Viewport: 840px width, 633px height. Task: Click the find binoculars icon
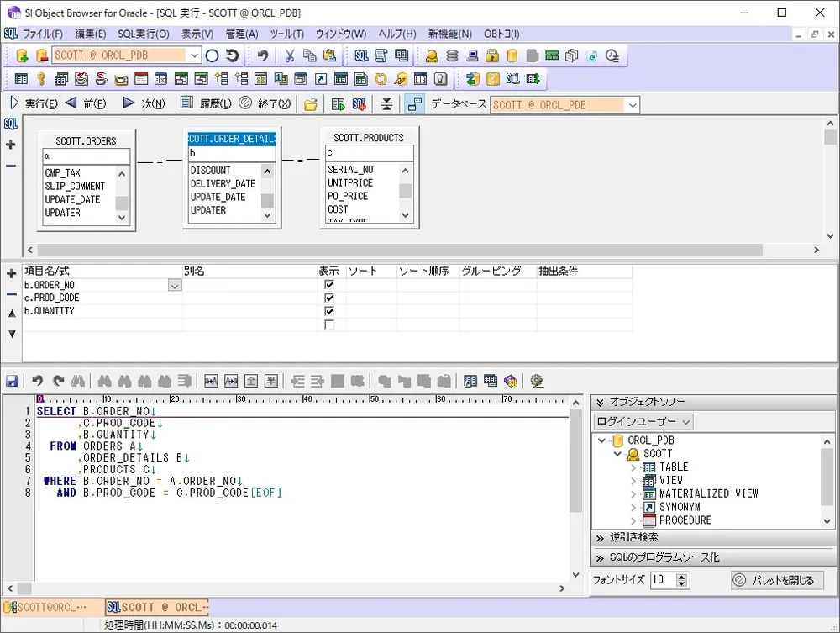click(x=78, y=381)
